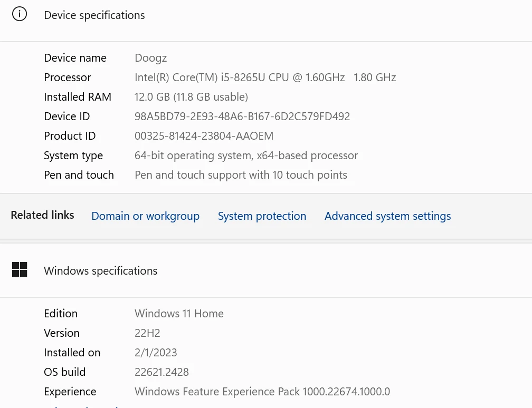
Task: Select the 12.0 GB installed RAM value
Action: tap(192, 97)
